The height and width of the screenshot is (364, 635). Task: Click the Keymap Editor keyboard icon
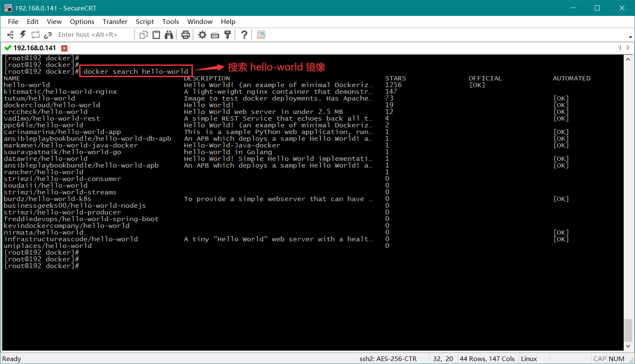coord(215,35)
